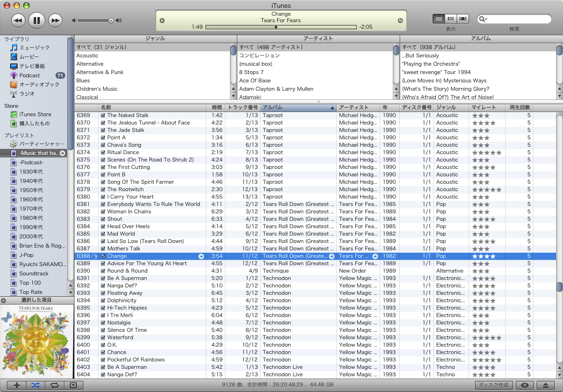Eject the disc
563x392 pixels.
click(545, 385)
